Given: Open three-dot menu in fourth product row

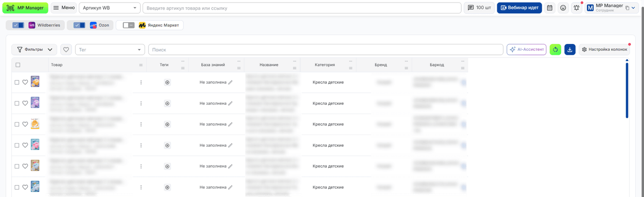Looking at the screenshot, I should tap(141, 145).
